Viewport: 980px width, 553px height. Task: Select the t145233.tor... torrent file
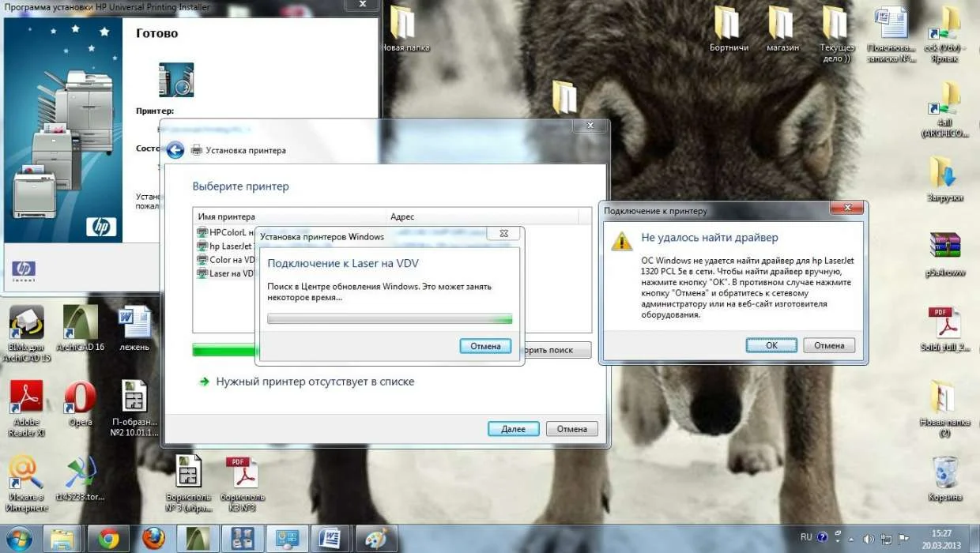coord(80,479)
